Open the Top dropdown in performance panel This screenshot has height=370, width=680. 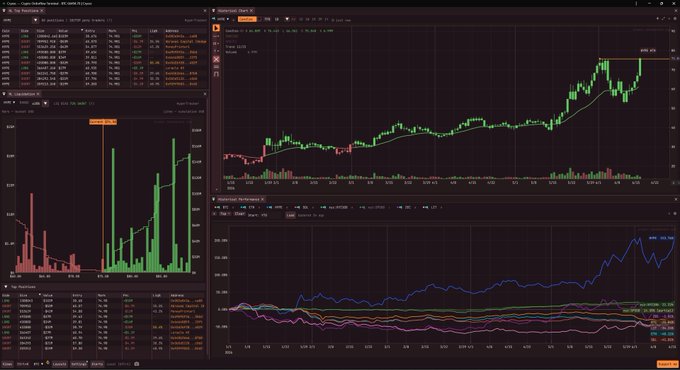225,214
